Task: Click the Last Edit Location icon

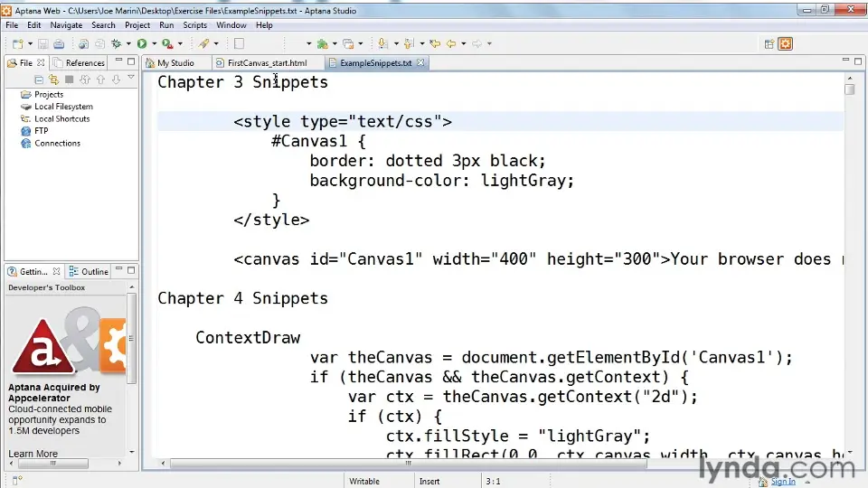Action: point(435,43)
